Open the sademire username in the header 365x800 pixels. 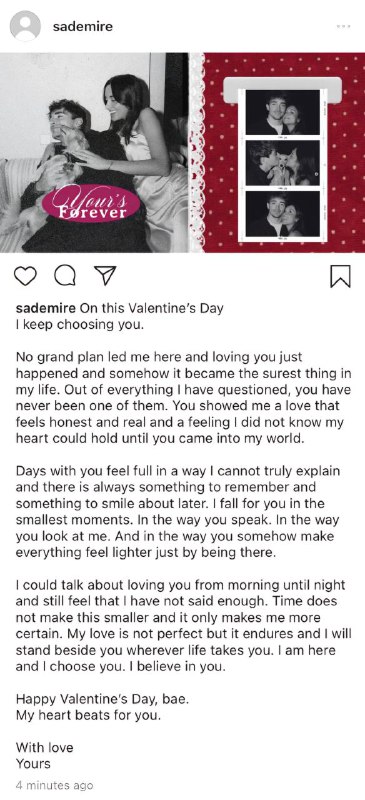click(x=83, y=27)
